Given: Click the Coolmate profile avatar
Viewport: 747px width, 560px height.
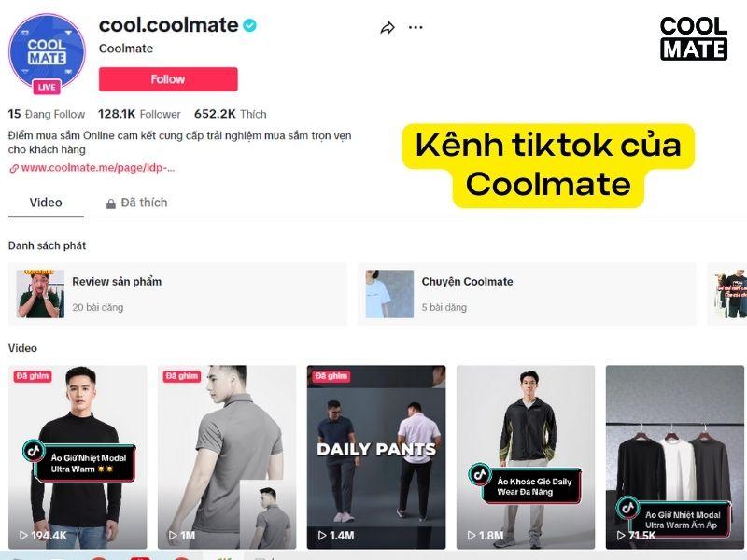Looking at the screenshot, I should pos(47,51).
